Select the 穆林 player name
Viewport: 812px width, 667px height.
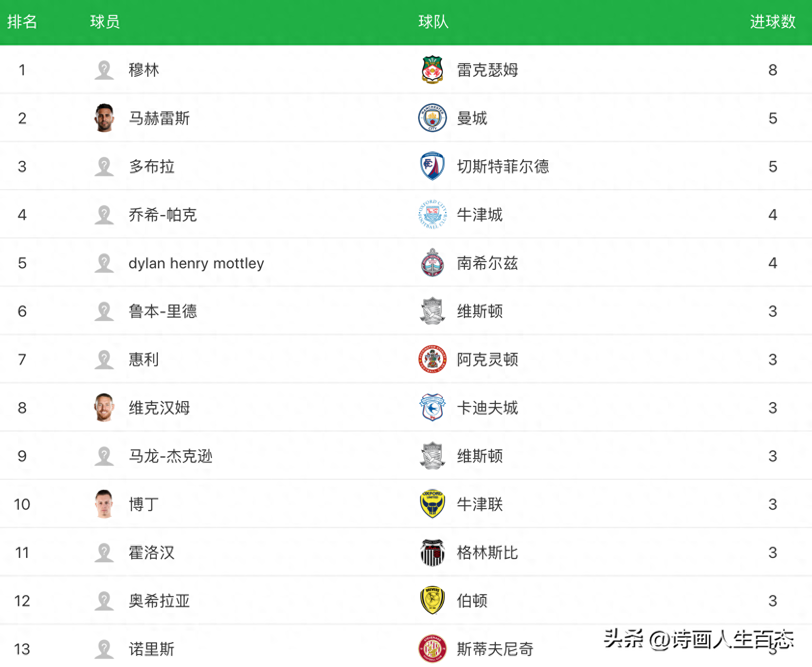click(144, 70)
